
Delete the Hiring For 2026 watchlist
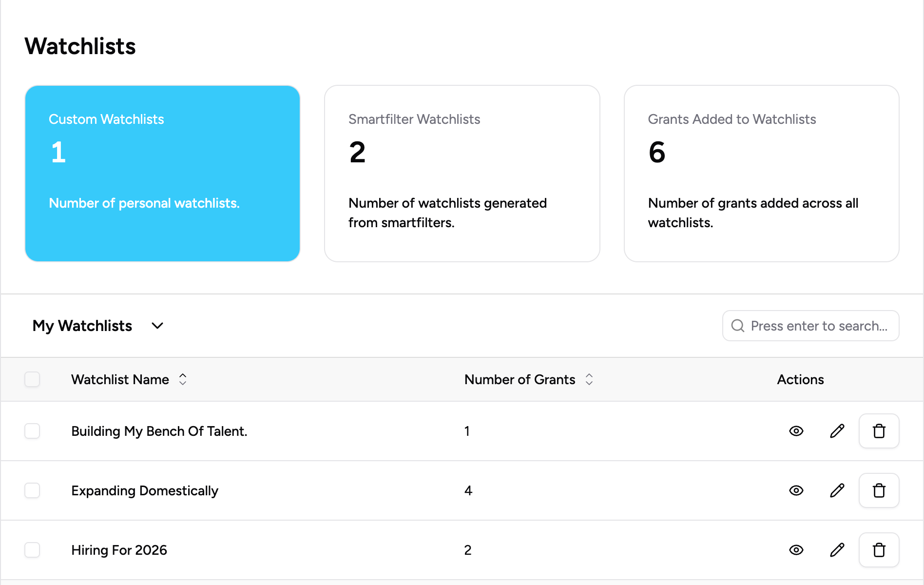(879, 550)
